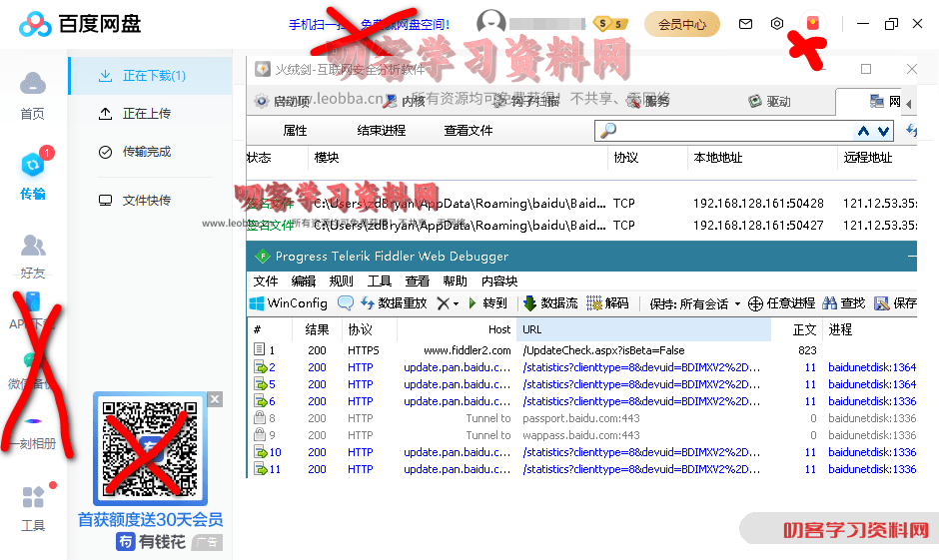Image resolution: width=939 pixels, height=560 pixels.
Task: Click the red gift icon in header
Action: coord(813,23)
